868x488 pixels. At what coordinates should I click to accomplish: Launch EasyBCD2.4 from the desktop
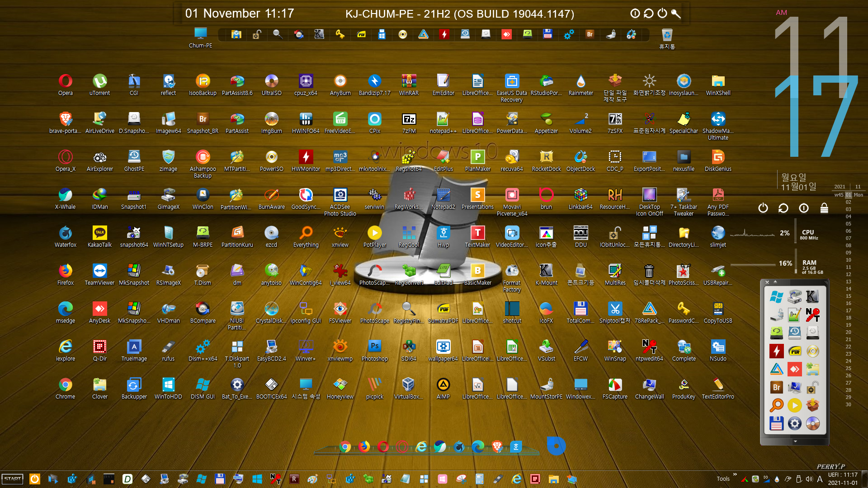pyautogui.click(x=271, y=350)
